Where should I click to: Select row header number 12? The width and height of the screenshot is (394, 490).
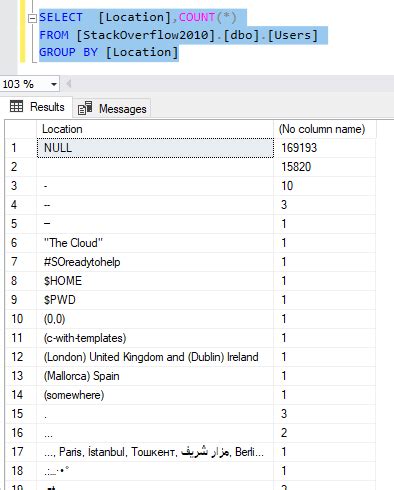21,357
